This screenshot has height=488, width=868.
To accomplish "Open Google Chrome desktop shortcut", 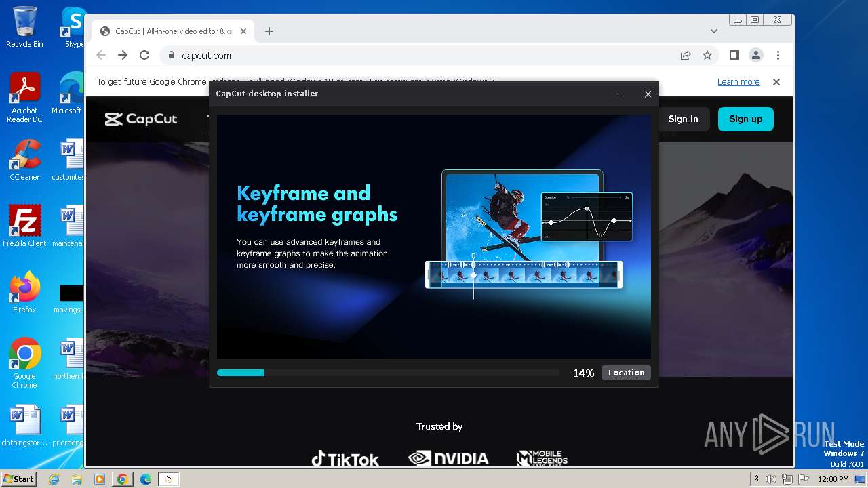I will pyautogui.click(x=24, y=363).
